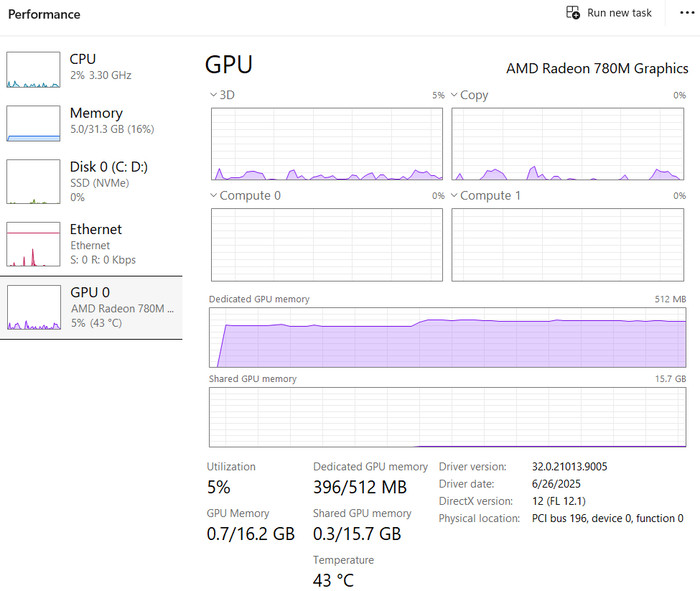Select the CPU mini graph thumbnail
Screen dimensions: 700x591
click(x=33, y=69)
